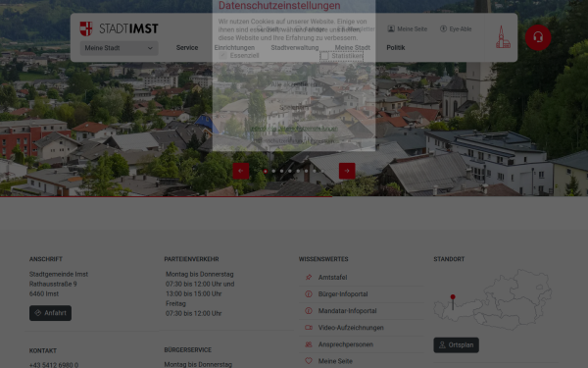588x368 pixels.
Task: Click the heart icon beside footer Meine Seite
Action: click(x=309, y=361)
